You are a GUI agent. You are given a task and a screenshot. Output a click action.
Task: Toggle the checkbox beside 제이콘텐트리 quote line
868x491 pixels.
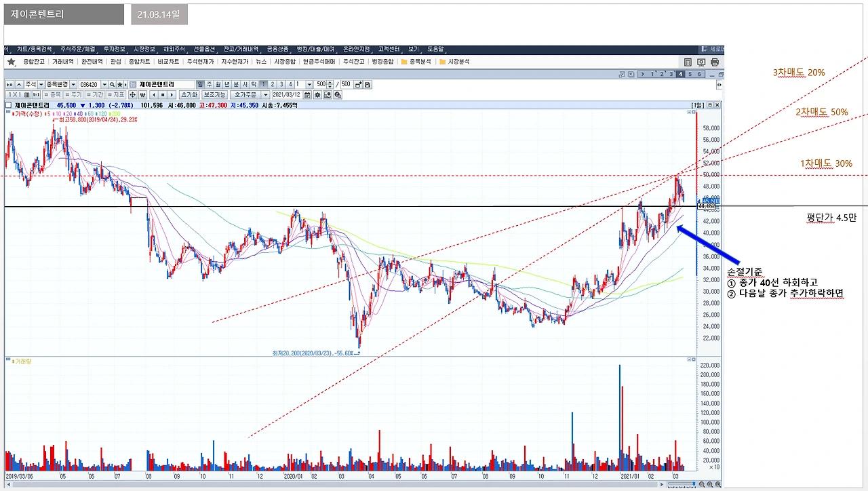pos(8,105)
